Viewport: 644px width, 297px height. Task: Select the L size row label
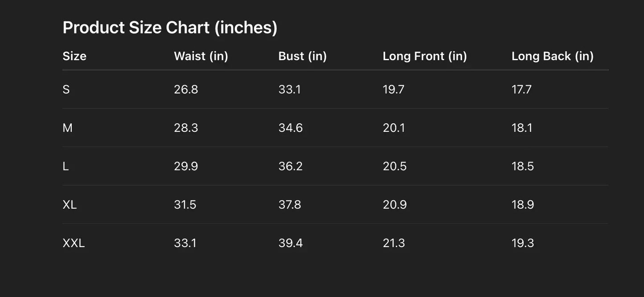(66, 167)
